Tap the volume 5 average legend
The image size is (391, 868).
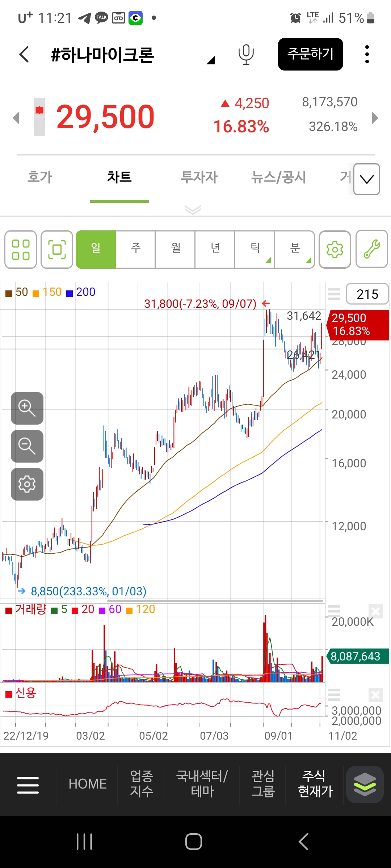pyautogui.click(x=59, y=609)
